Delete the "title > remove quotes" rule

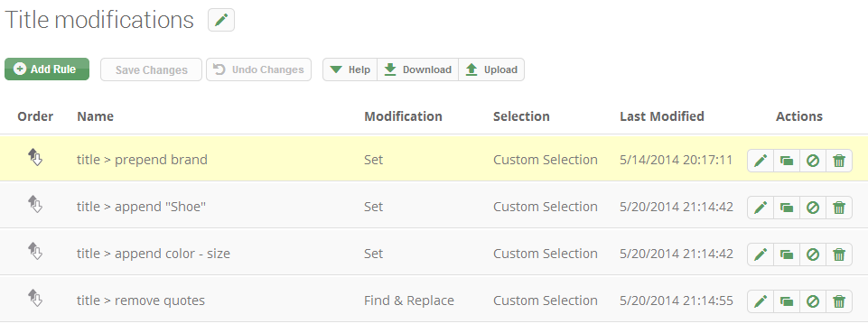click(x=839, y=301)
